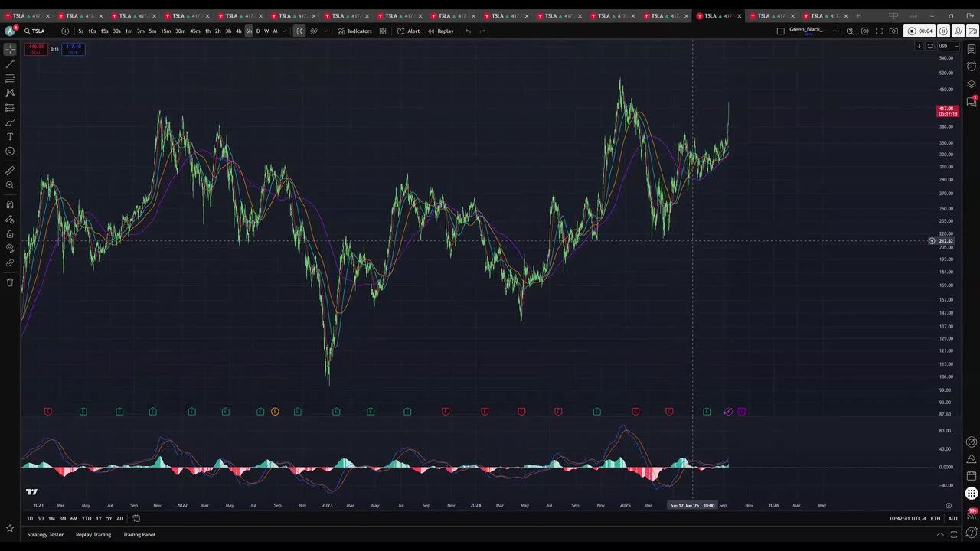Viewport: 980px width, 551px height.
Task: Open the USD currency dropdown
Action: coord(947,46)
